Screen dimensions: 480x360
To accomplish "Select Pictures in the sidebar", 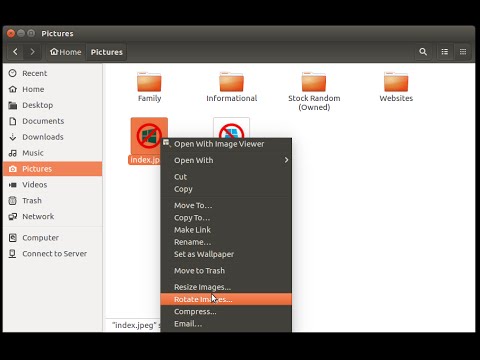I will pos(53,169).
